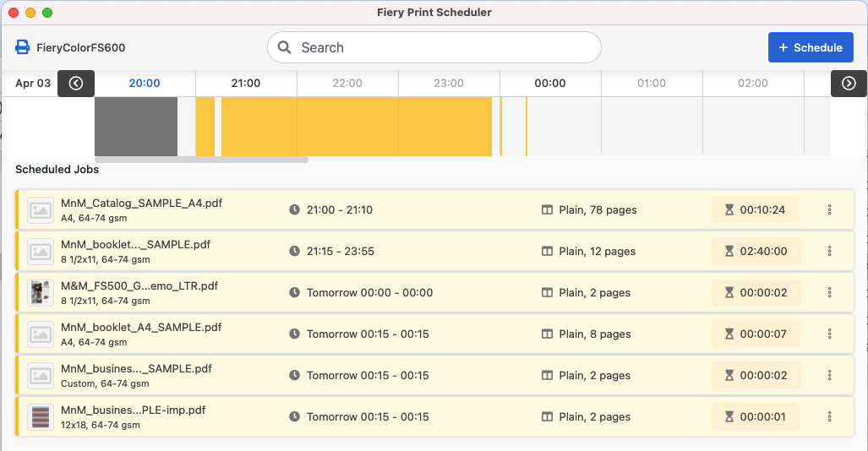Select the 21:00 timeline hour header
Image resolution: width=868 pixels, height=451 pixels.
(x=246, y=83)
